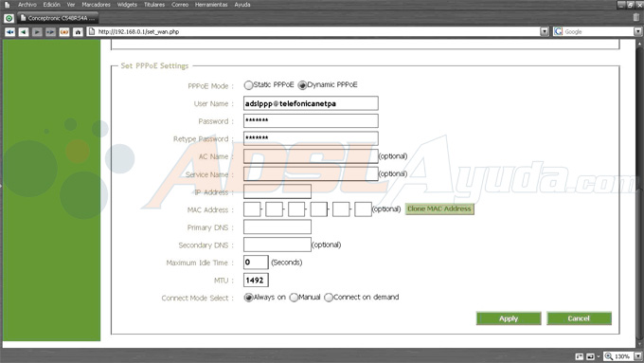The width and height of the screenshot is (644, 363).
Task: Click the Maximum Idle Time field
Action: point(256,263)
